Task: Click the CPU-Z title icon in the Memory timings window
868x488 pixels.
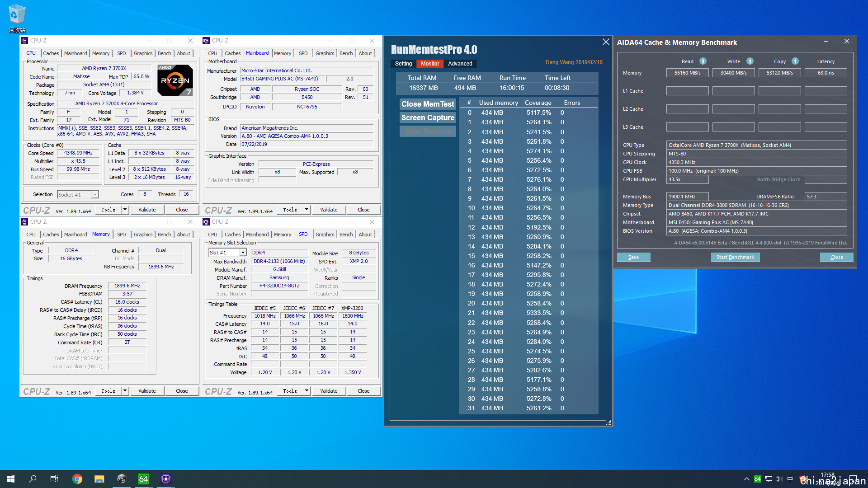Action: [x=24, y=222]
